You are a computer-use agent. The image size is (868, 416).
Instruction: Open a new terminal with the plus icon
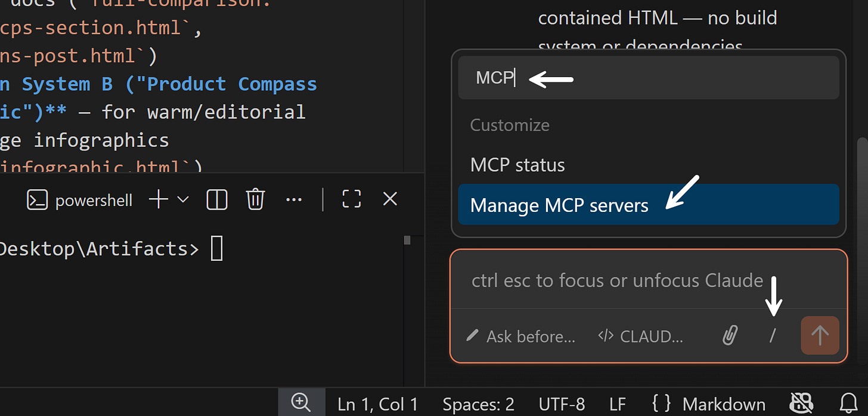157,199
